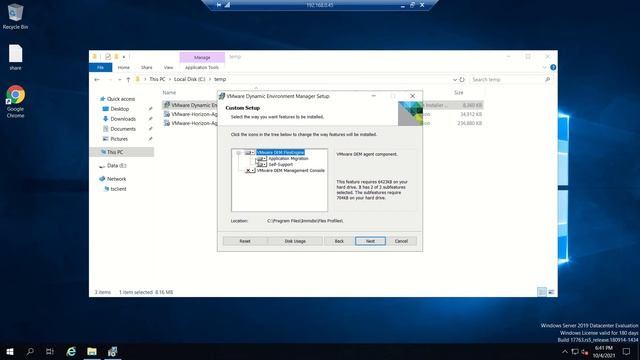Viewport: 640px width, 360px height.
Task: Open the Customize Quick Access Toolbar dropdown
Action: (124, 57)
